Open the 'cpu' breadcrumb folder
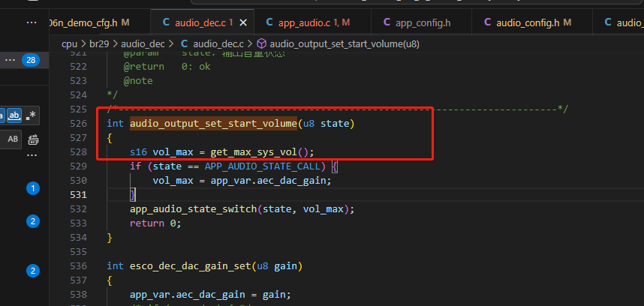 (69, 44)
